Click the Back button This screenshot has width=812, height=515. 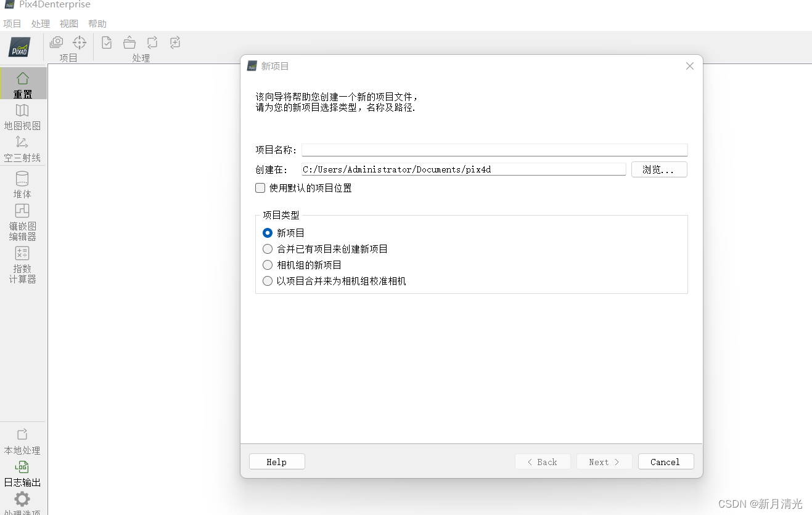[543, 462]
